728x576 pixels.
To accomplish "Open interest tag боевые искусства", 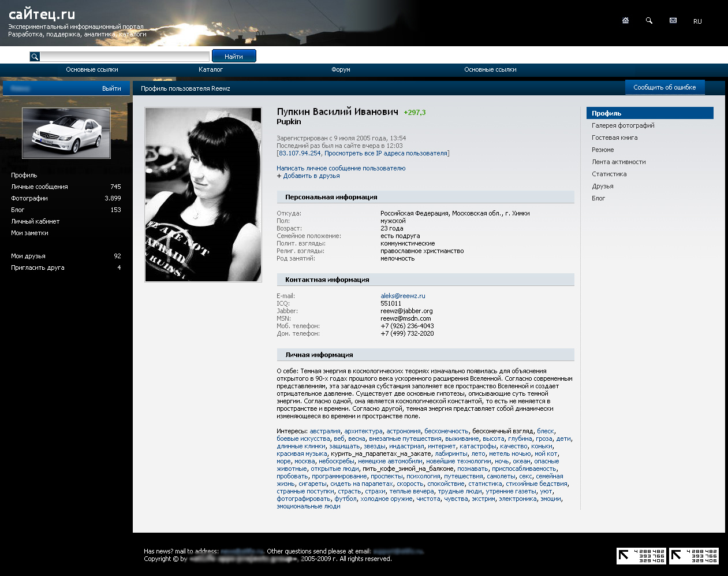I will [303, 438].
